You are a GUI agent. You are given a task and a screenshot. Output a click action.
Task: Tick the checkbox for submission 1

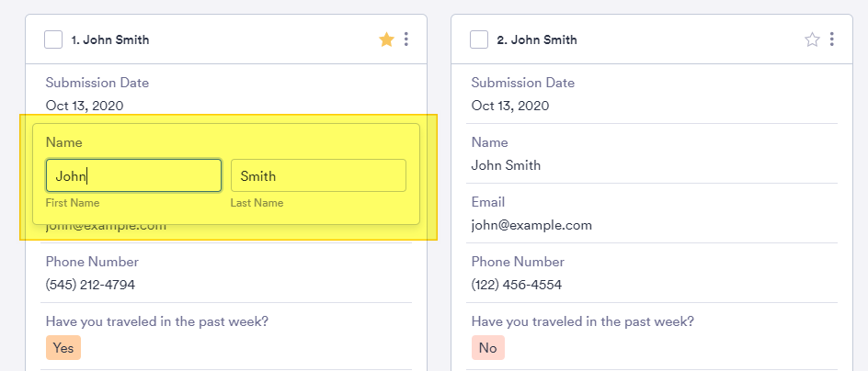click(53, 39)
